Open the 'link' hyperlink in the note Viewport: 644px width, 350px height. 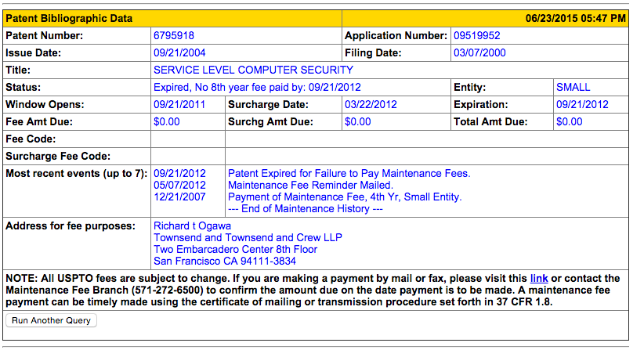pyautogui.click(x=538, y=278)
